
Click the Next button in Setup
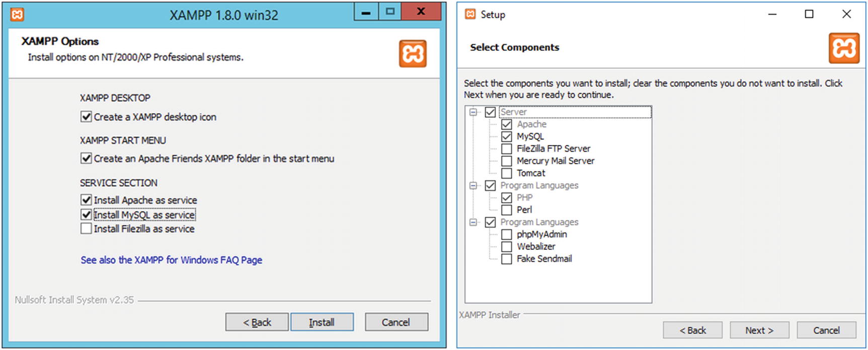[759, 330]
